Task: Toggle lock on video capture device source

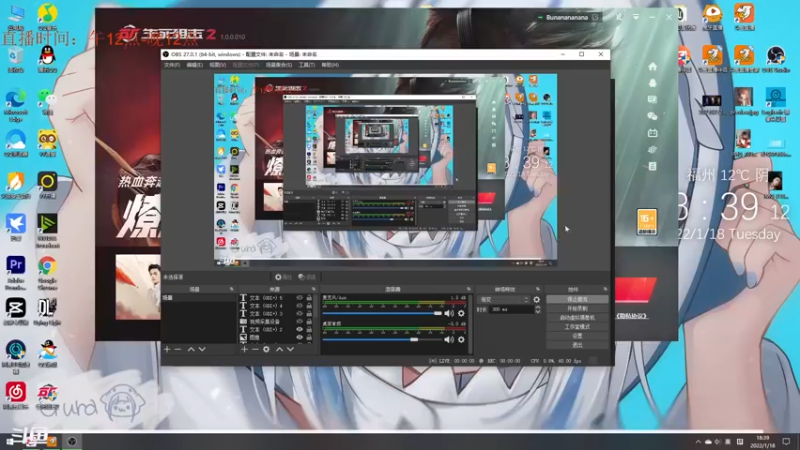Action: point(309,321)
